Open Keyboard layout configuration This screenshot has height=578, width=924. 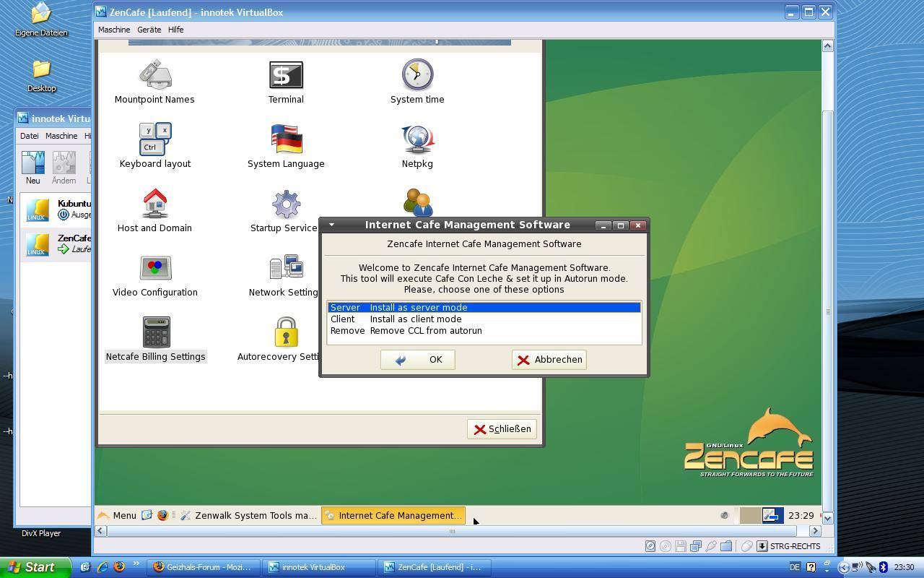pyautogui.click(x=155, y=146)
